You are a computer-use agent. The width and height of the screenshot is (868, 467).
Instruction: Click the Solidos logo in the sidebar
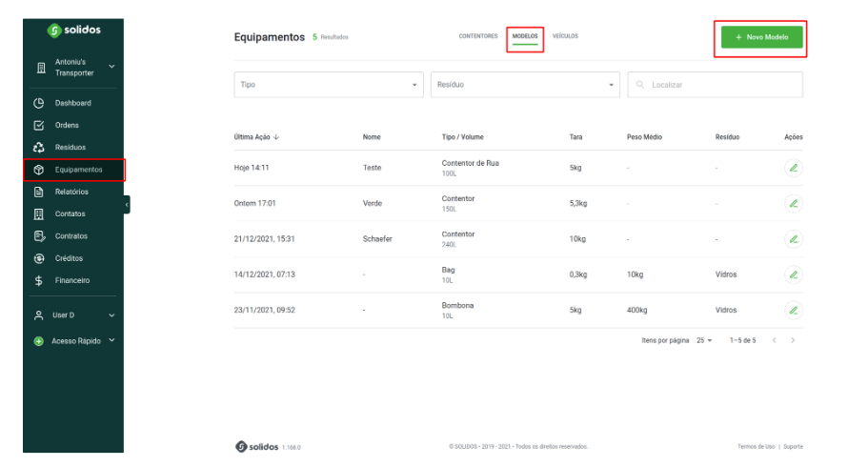(x=73, y=30)
